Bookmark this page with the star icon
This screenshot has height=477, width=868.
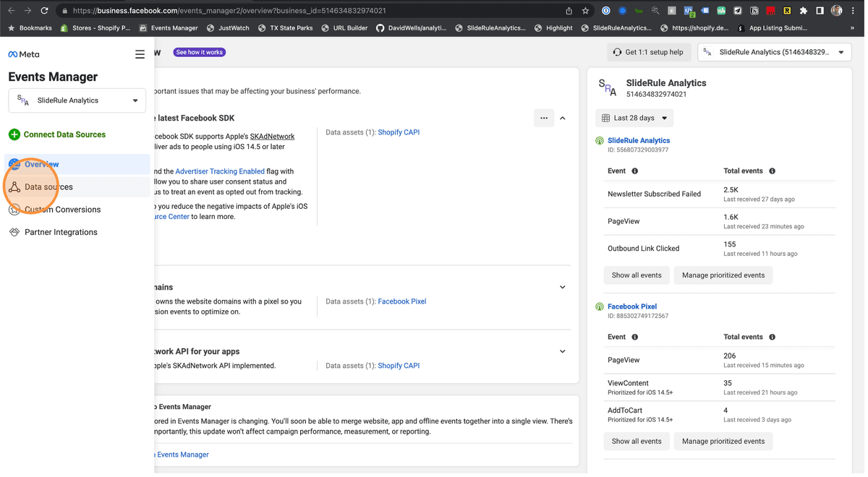point(585,11)
